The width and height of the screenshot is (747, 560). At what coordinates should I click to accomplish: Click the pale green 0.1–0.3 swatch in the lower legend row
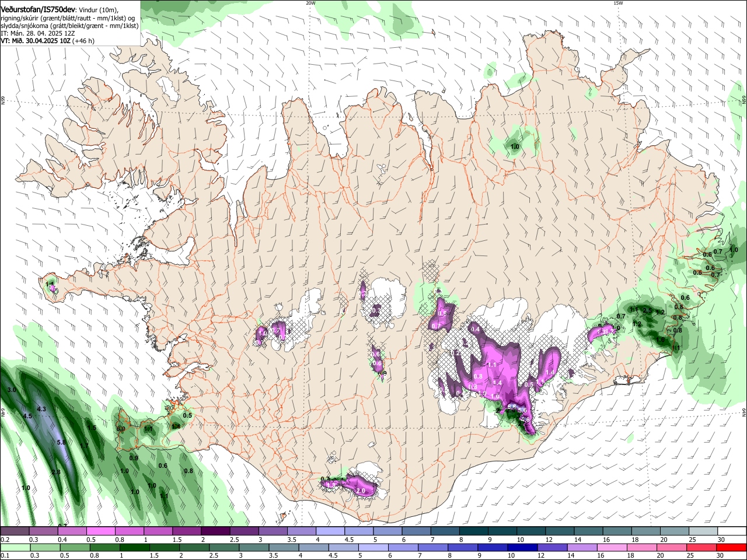(15, 548)
